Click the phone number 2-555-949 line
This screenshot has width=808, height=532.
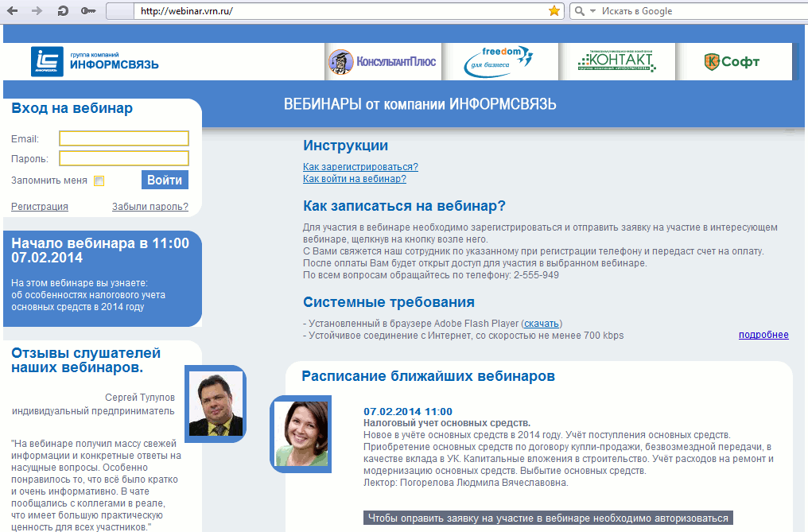431,275
